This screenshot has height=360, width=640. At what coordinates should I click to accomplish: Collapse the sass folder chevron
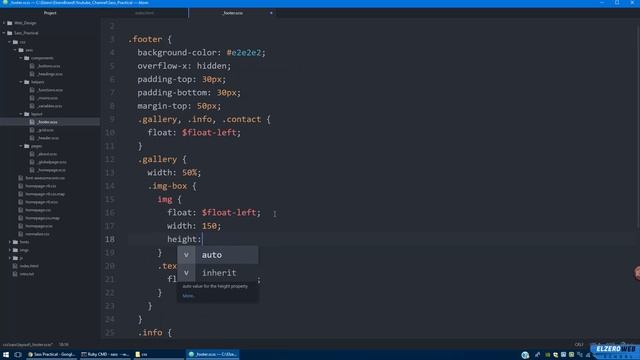(16, 50)
